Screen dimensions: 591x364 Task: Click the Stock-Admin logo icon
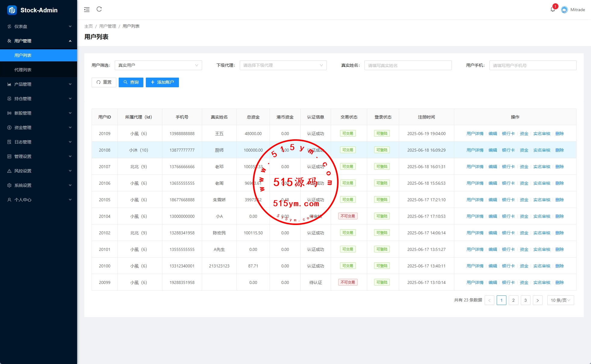coord(12,10)
